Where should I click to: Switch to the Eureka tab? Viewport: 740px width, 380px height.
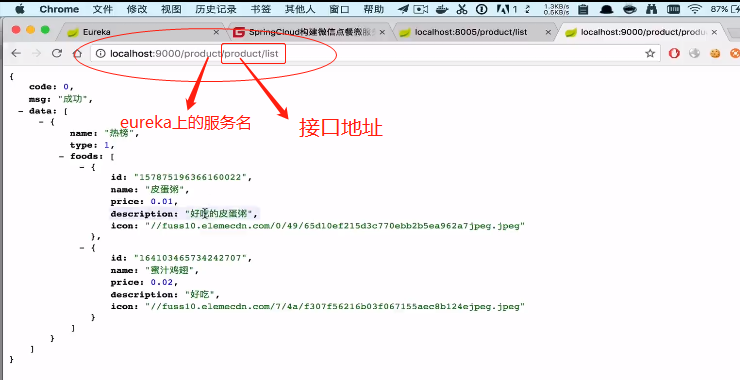142,32
